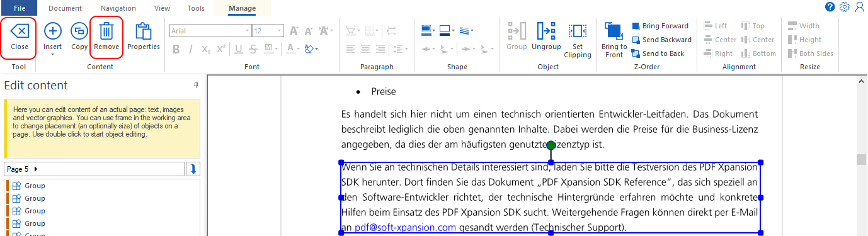868x236 pixels.
Task: Switch to the Navigation tab
Action: [118, 8]
